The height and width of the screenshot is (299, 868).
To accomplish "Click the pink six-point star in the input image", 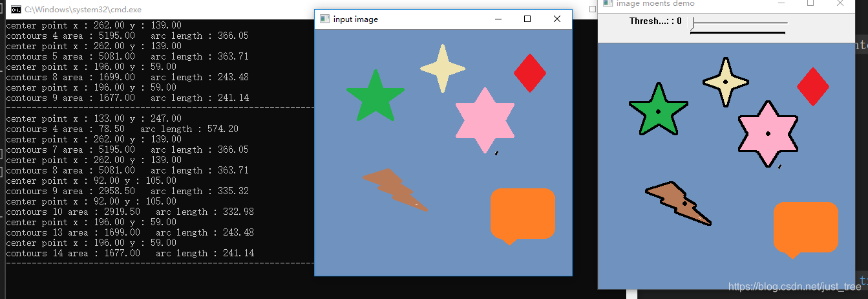I will coord(485,120).
